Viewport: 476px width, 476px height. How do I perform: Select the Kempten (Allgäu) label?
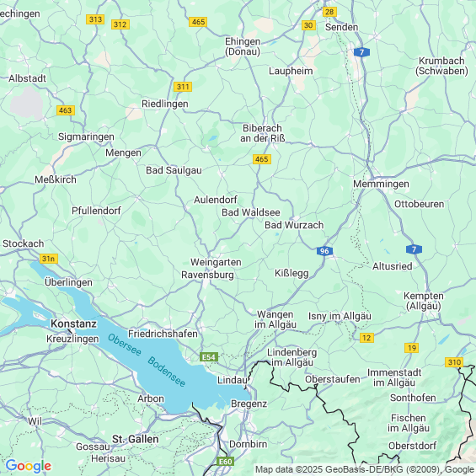424,301
